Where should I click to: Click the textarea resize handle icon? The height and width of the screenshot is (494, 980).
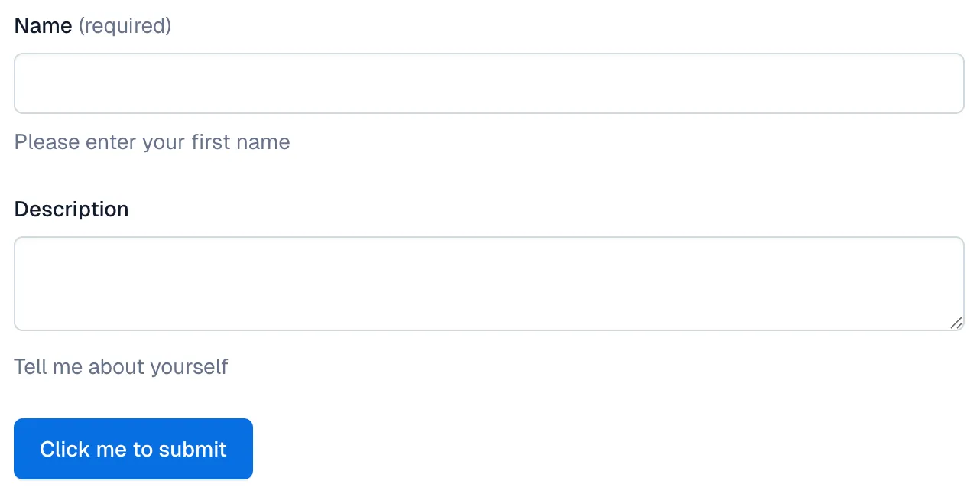956,323
